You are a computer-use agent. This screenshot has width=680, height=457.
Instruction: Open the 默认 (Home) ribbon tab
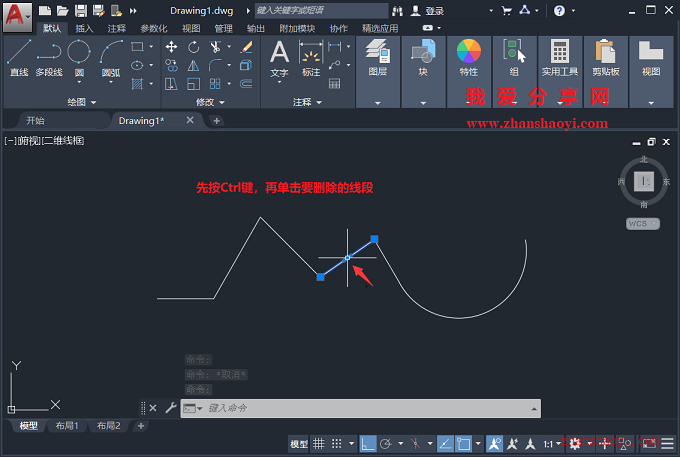coord(52,29)
